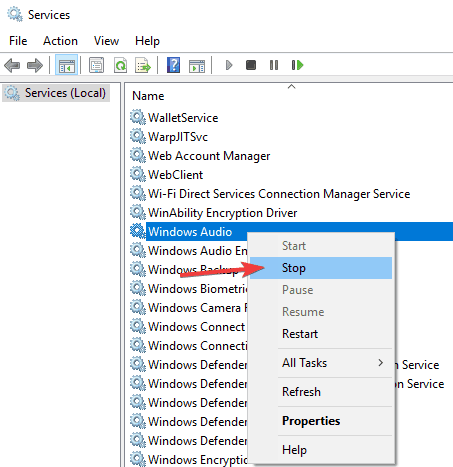Click the Refresh toolbar icon
Image resolution: width=453 pixels, height=467 pixels.
[x=120, y=65]
